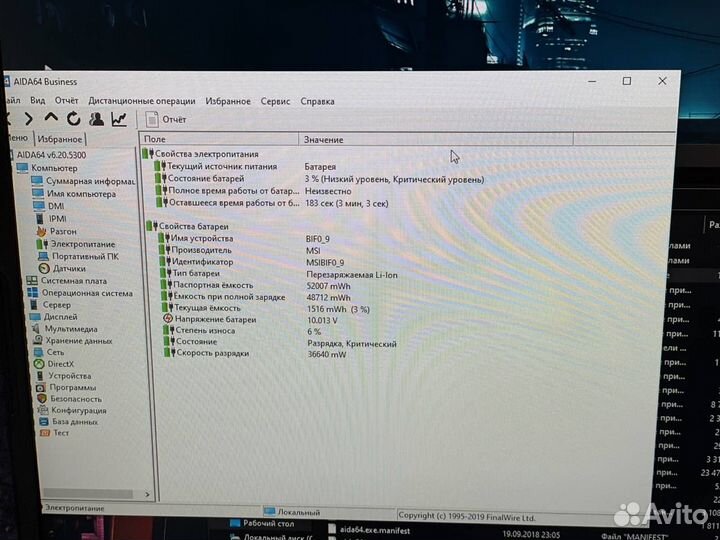The image size is (720, 540).
Task: Open the Отчёт menu in menu bar
Action: tap(66, 101)
